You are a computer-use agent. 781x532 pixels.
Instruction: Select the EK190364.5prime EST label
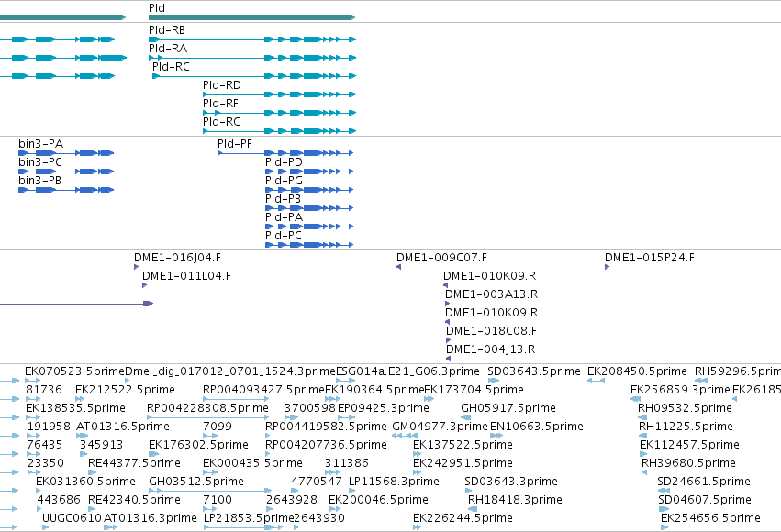(x=374, y=390)
